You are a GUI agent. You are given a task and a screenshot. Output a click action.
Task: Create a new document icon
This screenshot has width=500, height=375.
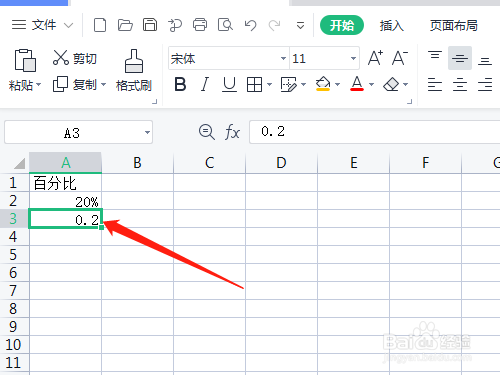(x=100, y=25)
